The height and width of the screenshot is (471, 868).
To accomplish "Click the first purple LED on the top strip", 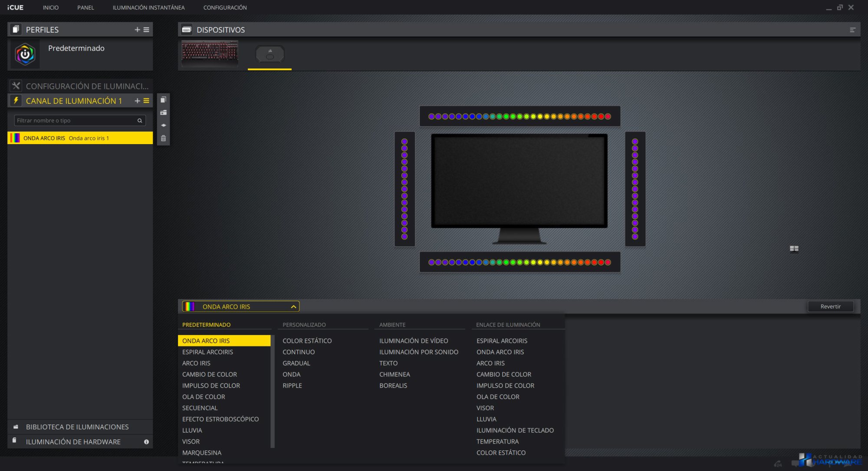I will pyautogui.click(x=431, y=116).
